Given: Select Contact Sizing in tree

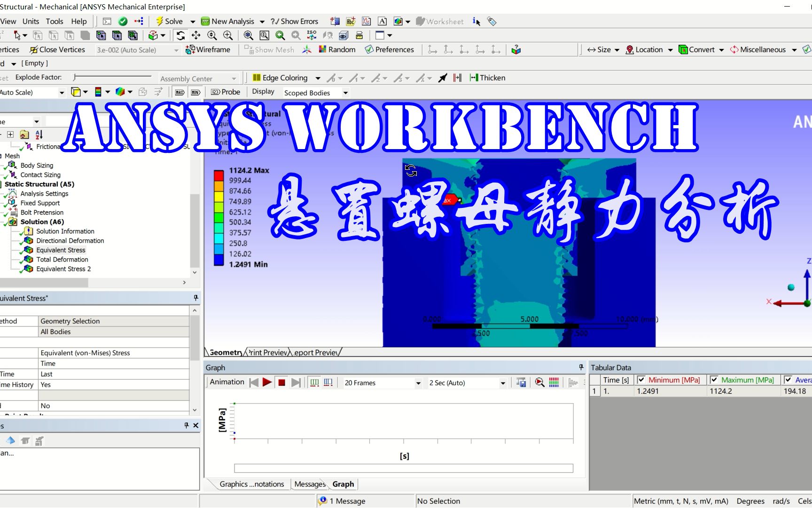Looking at the screenshot, I should [x=40, y=175].
